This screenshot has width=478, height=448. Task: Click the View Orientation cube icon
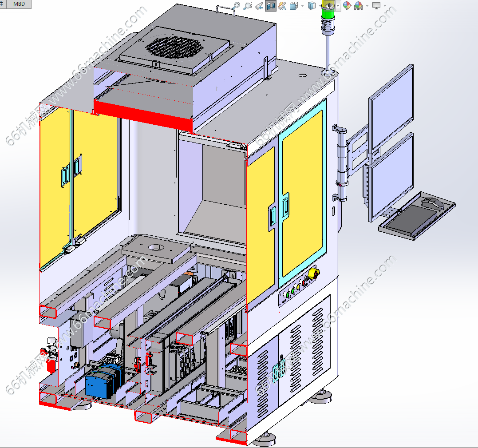click(x=294, y=5)
